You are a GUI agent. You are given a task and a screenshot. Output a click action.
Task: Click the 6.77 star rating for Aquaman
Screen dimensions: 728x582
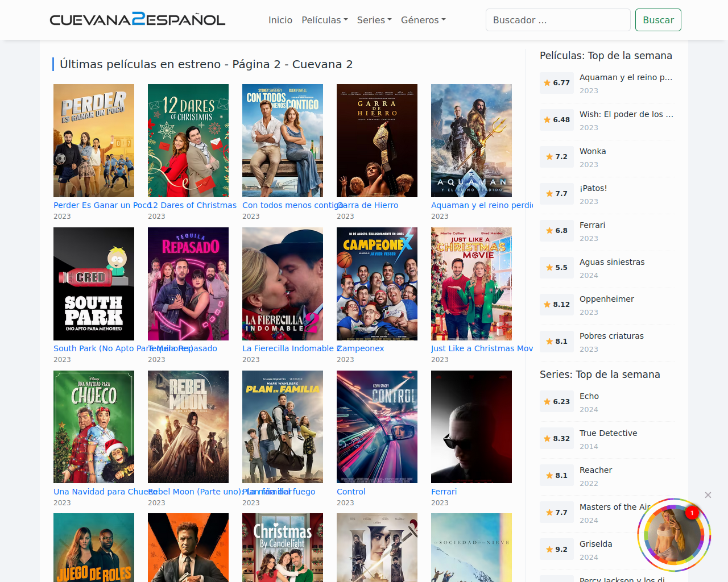tap(557, 83)
